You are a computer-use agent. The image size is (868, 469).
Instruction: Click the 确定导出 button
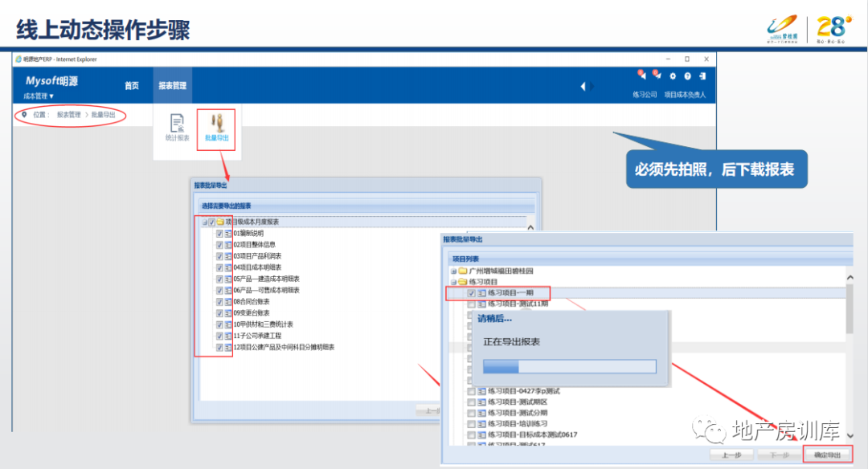pos(828,455)
